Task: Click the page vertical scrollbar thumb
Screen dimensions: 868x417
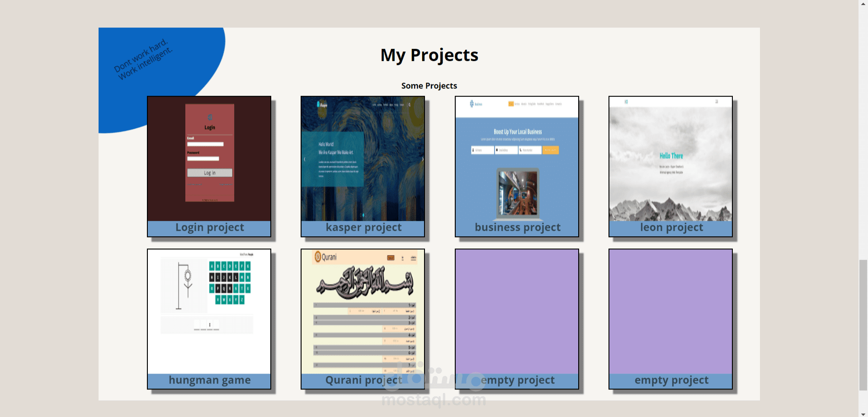Action: 863,325
